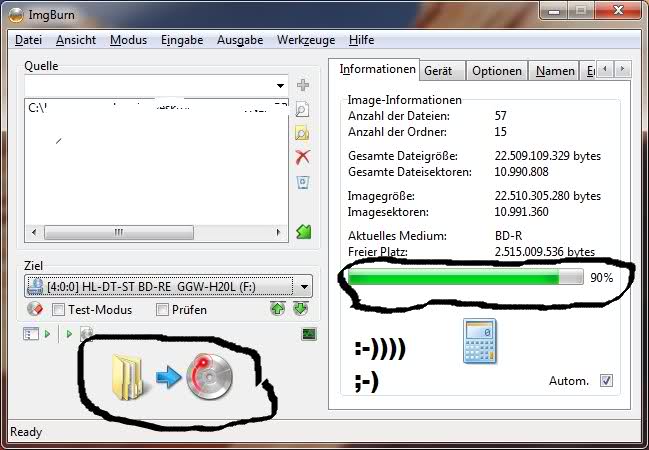Open the Hilfe menu
This screenshot has width=649, height=450.
click(361, 40)
